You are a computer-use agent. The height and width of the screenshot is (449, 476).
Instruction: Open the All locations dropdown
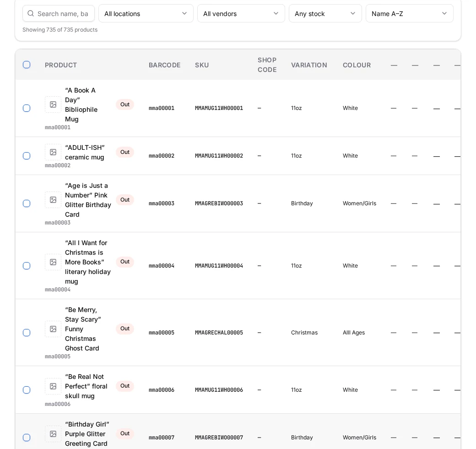tap(146, 13)
